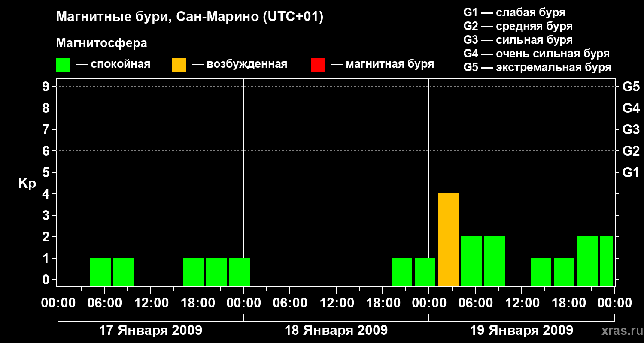The width and height of the screenshot is (644, 343).
Task: Click the Kp axis value 5
Action: (x=47, y=172)
